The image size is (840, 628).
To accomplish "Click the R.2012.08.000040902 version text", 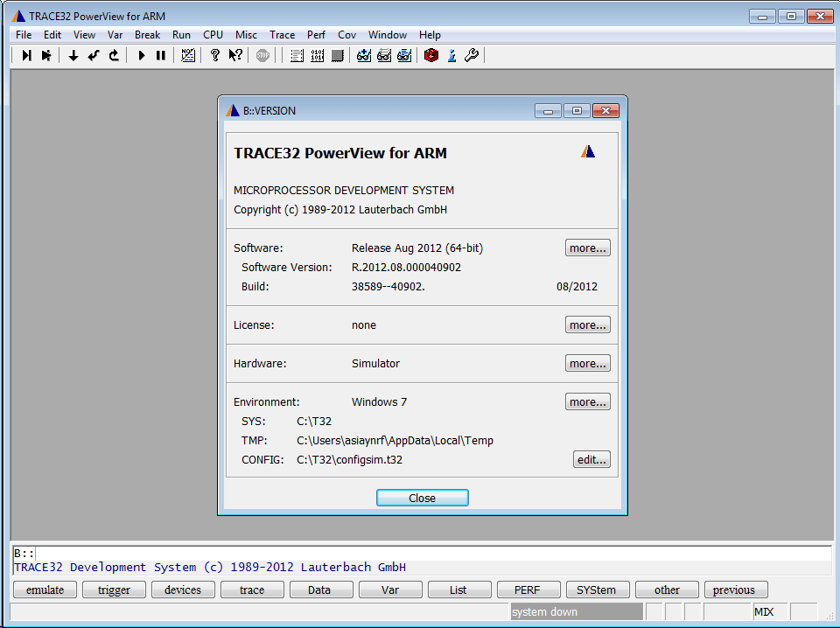I will tap(406, 267).
